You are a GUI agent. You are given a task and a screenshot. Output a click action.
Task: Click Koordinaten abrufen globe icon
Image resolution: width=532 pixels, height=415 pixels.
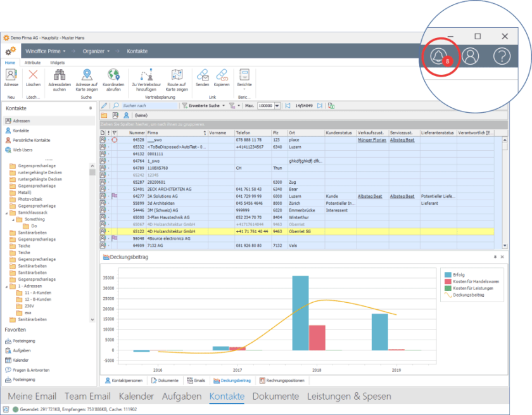coord(113,75)
